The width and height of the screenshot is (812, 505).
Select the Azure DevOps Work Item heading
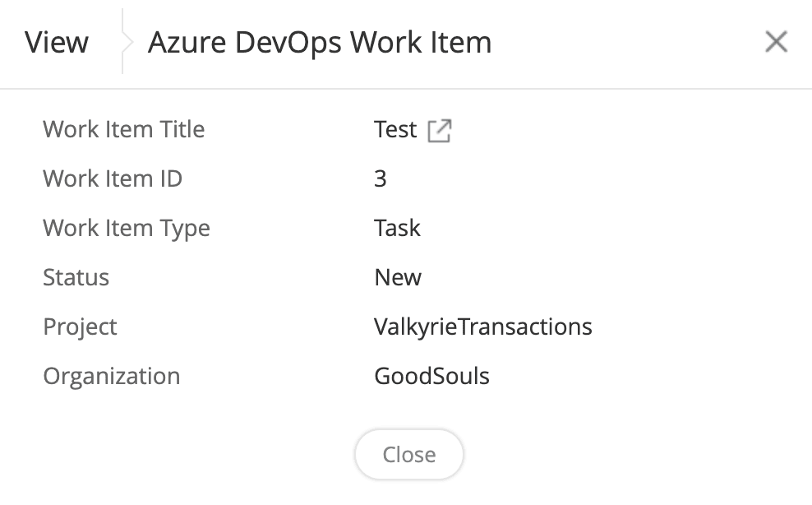click(320, 42)
